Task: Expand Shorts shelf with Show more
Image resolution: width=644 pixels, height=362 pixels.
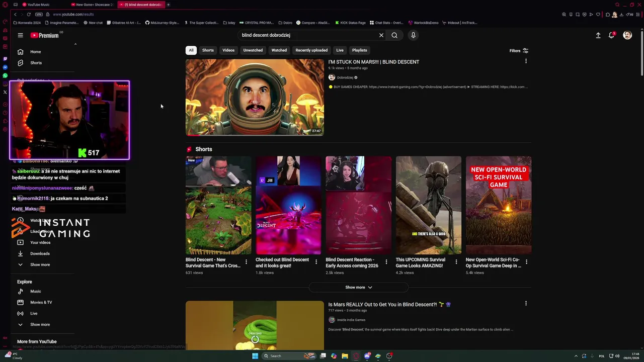Action: (358, 287)
